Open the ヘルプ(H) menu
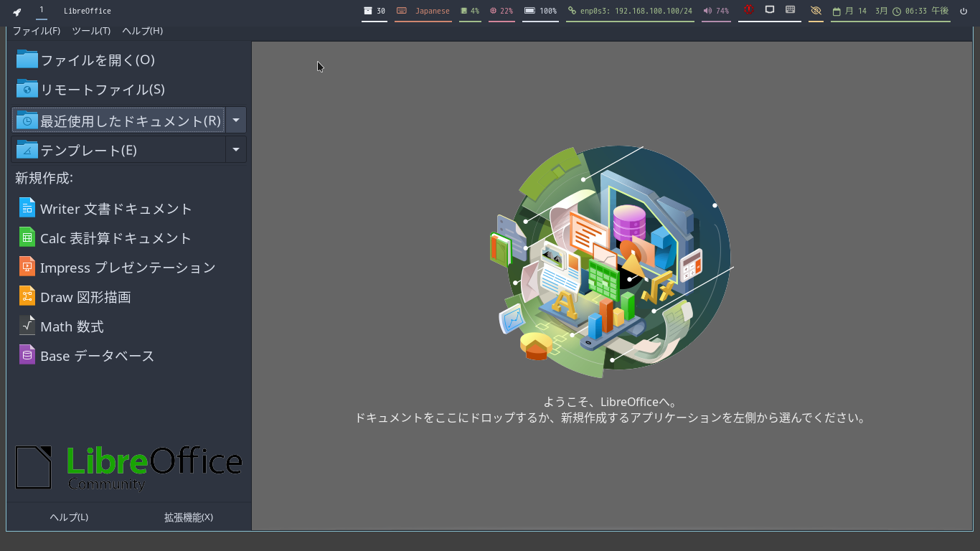This screenshot has height=551, width=980. [142, 31]
